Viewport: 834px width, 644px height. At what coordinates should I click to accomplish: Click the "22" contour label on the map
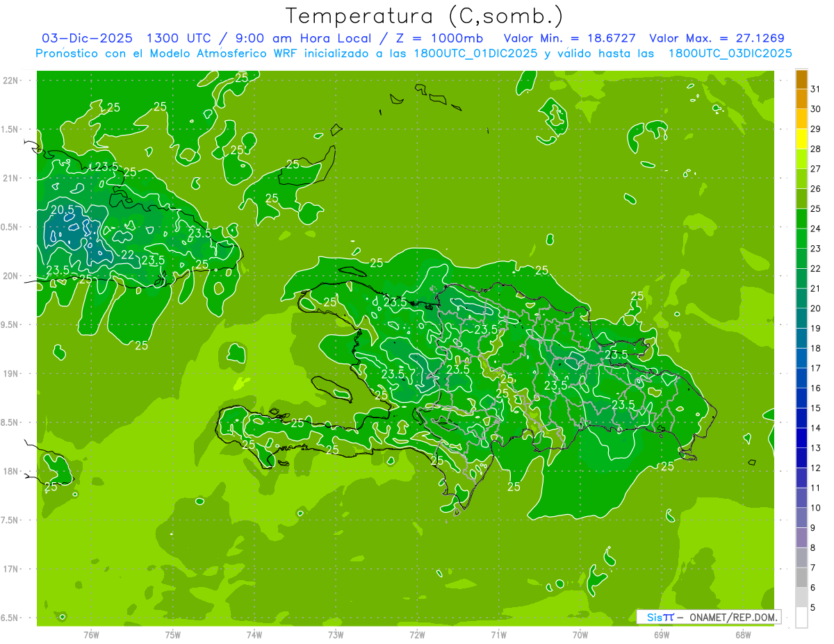(x=127, y=255)
